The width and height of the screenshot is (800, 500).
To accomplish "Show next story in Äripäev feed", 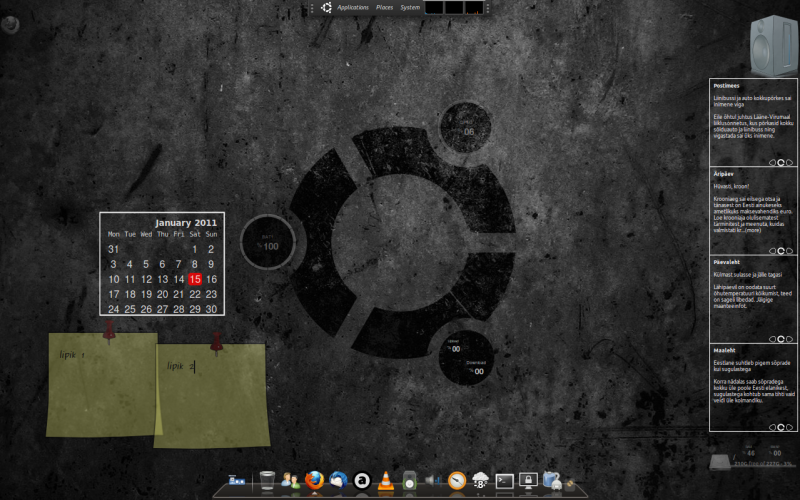I will (789, 251).
